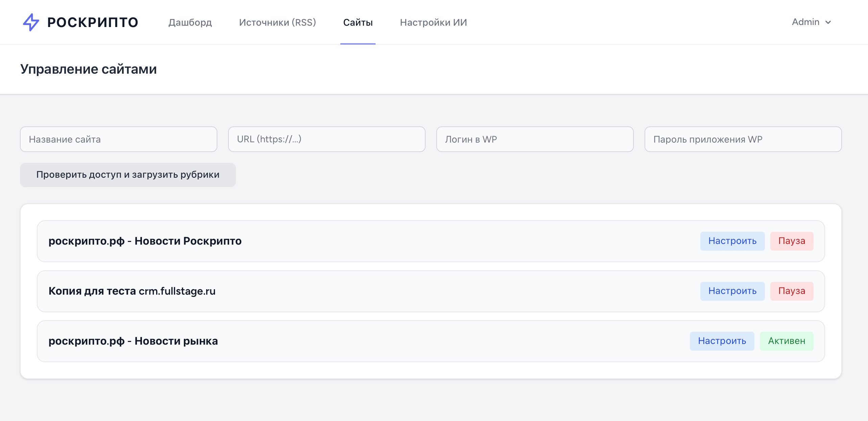Image resolution: width=868 pixels, height=421 pixels.
Task: Open Настроить for Копия для теста site
Action: coord(732,291)
